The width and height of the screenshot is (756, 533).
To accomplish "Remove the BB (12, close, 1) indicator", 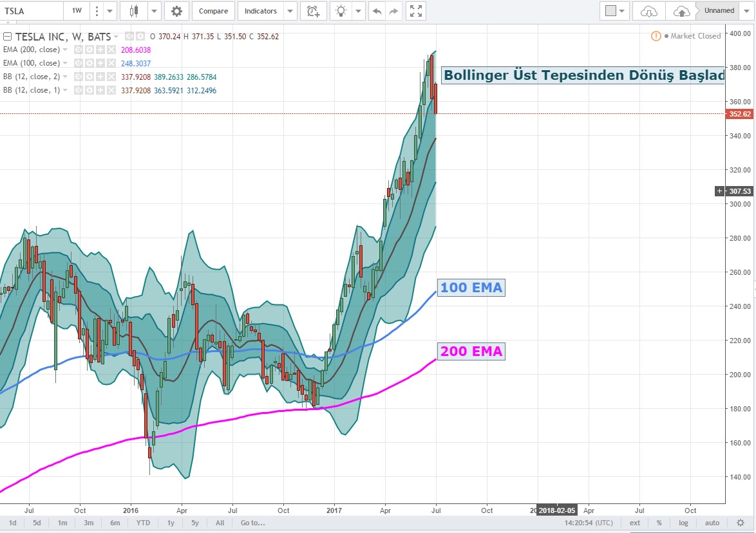I will 111,90.
